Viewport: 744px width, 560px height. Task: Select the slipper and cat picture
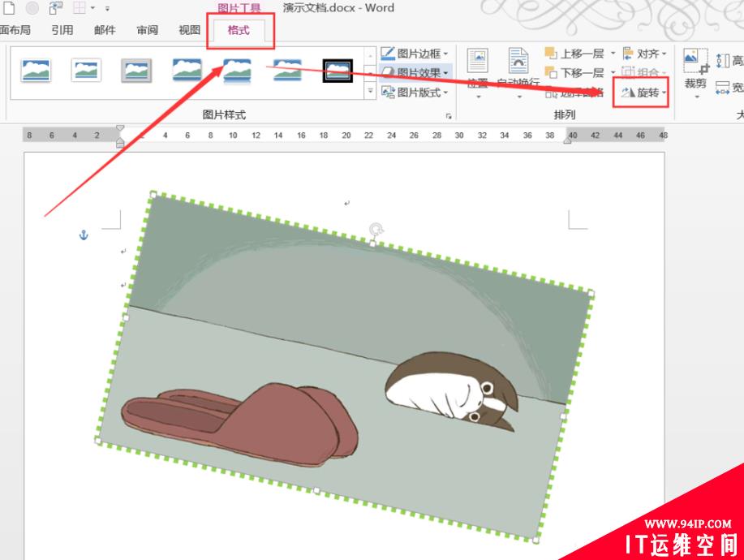pos(345,368)
